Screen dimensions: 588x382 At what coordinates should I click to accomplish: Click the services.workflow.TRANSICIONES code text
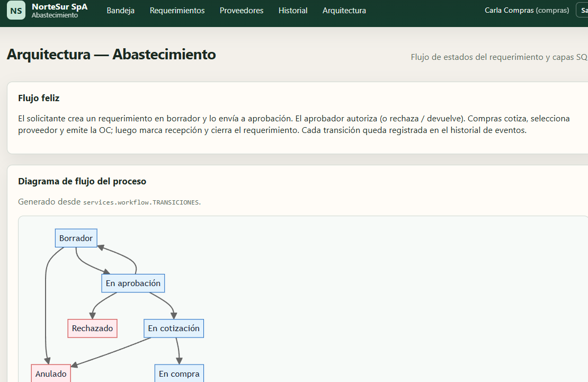[141, 202]
